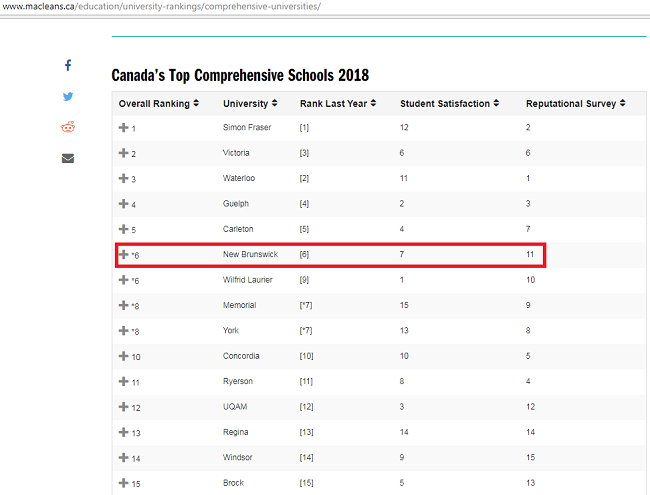Expand the Brock row plus icon
Image resolution: width=650 pixels, height=495 pixels.
pos(123,483)
